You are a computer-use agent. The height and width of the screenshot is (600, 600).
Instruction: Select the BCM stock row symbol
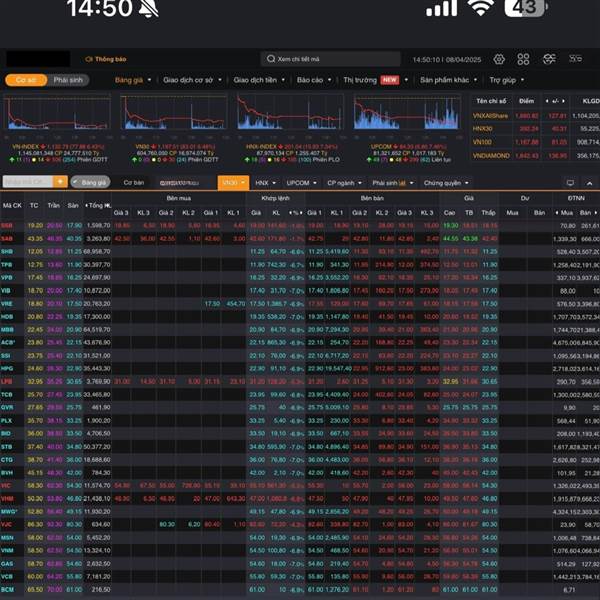coord(7,590)
